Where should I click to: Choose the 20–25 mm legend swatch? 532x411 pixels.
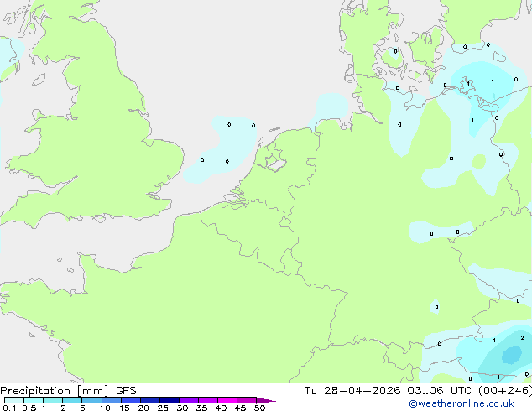pos(150,400)
